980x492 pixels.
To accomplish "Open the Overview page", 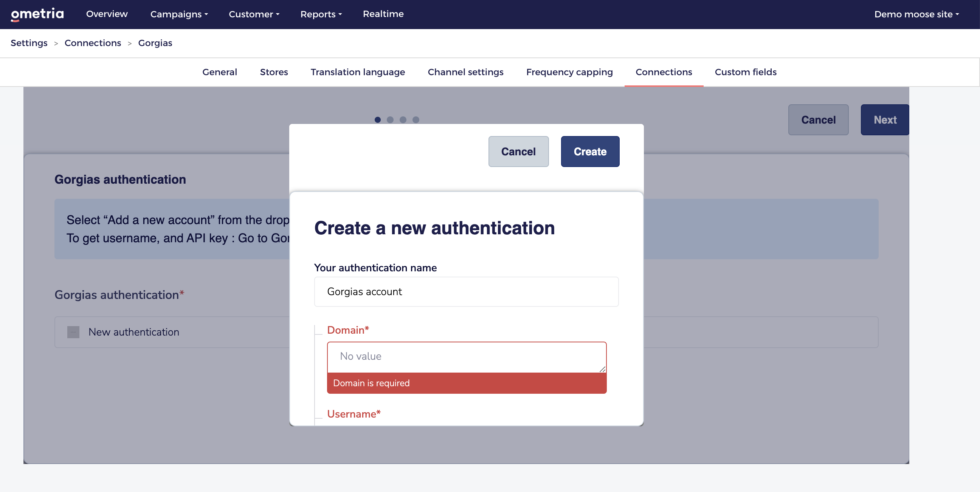I will (x=107, y=14).
